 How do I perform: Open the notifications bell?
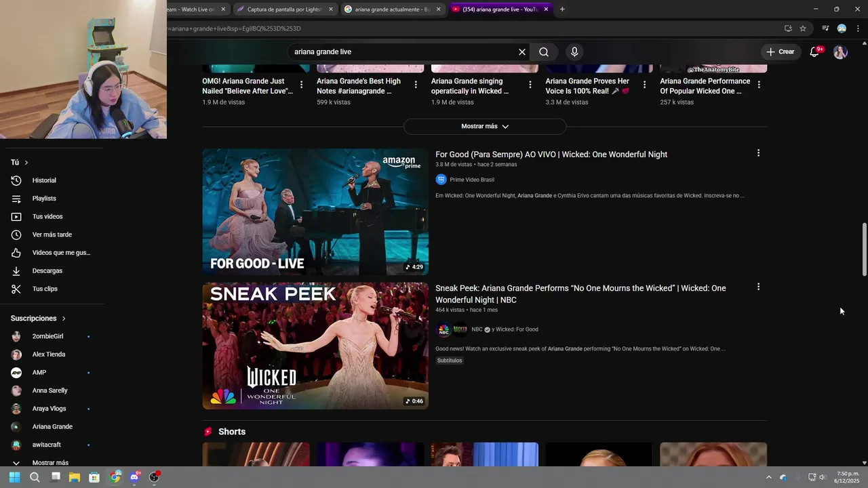815,52
